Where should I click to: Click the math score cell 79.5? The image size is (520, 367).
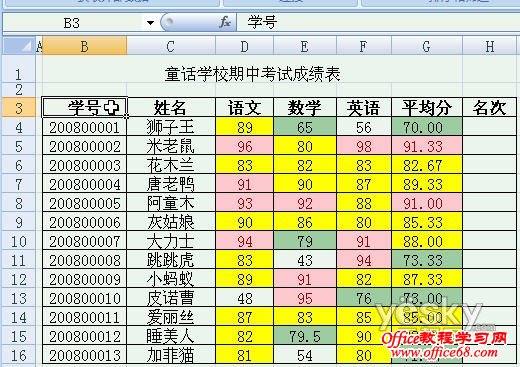click(x=305, y=336)
